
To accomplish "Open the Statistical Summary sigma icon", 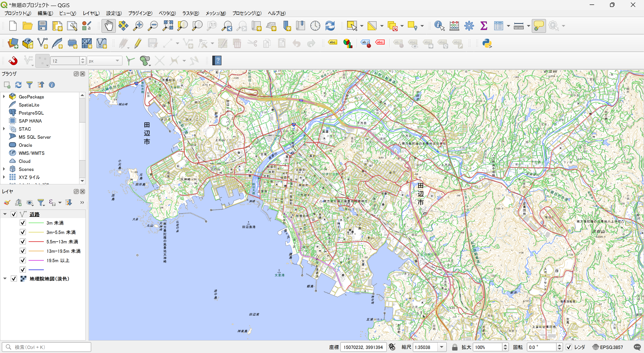I will coord(483,26).
